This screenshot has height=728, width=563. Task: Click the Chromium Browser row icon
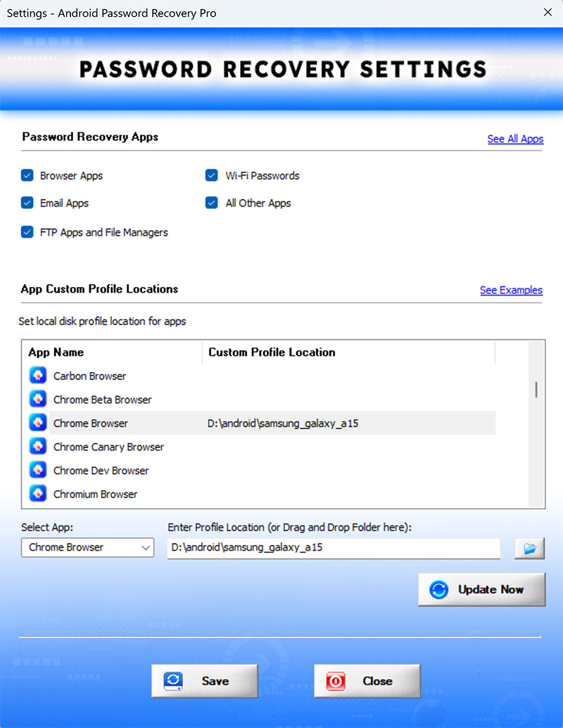pos(37,494)
